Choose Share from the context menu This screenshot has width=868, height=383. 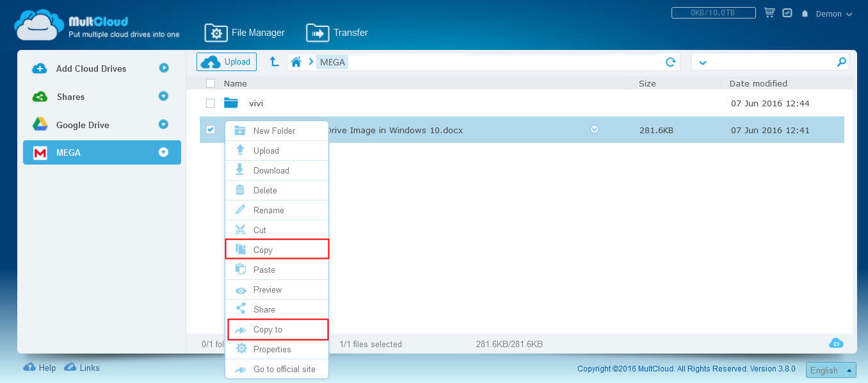pos(277,309)
